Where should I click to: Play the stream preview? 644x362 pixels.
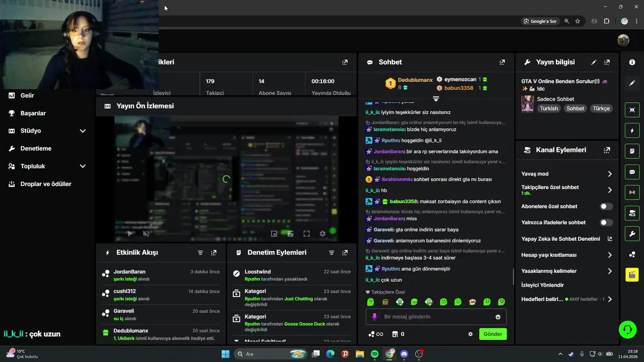click(x=130, y=233)
